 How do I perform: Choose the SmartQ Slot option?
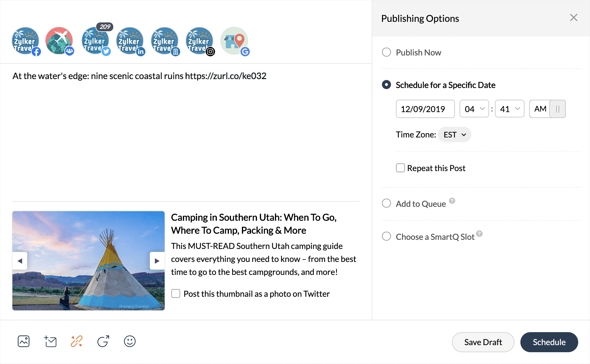(386, 237)
